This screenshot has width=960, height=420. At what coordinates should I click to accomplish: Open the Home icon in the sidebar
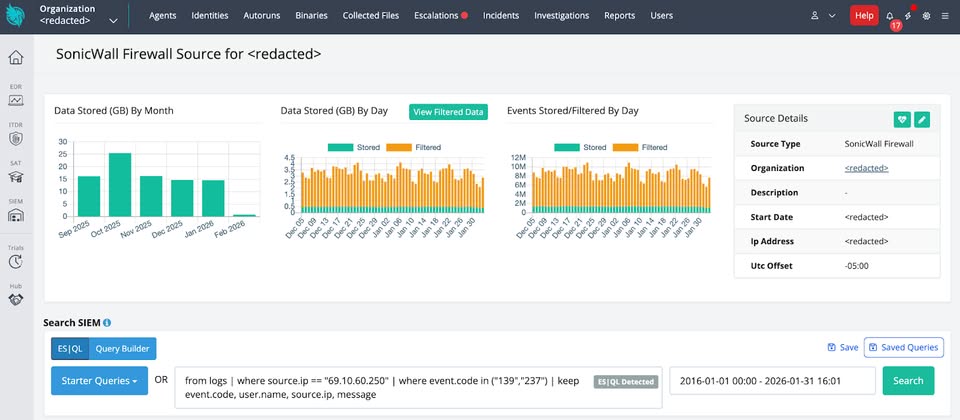pos(16,58)
